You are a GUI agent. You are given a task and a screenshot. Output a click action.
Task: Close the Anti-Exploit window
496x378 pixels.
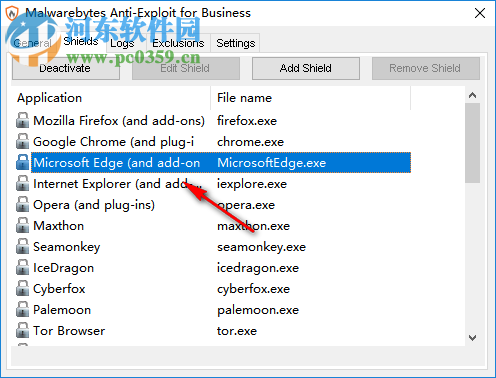coord(480,13)
